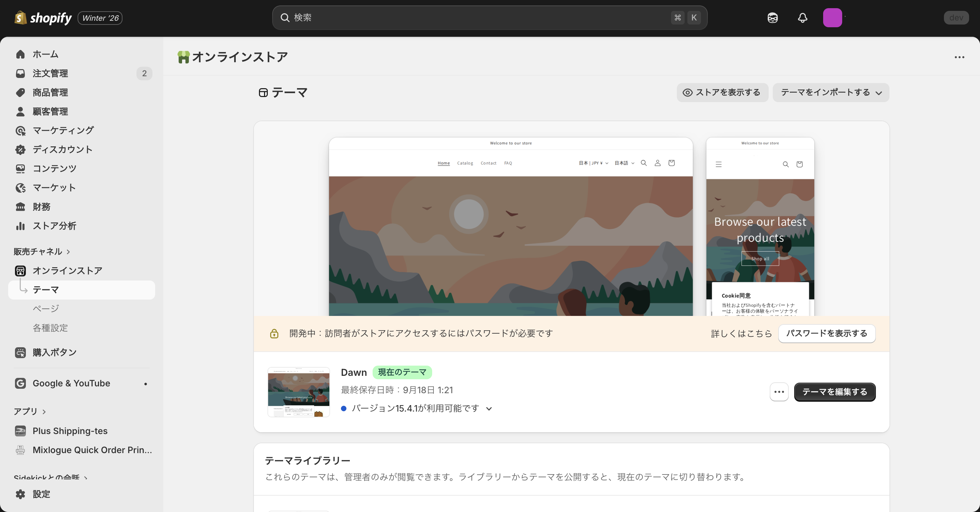Open the マーケティング section
This screenshot has width=980, height=512.
coord(62,130)
